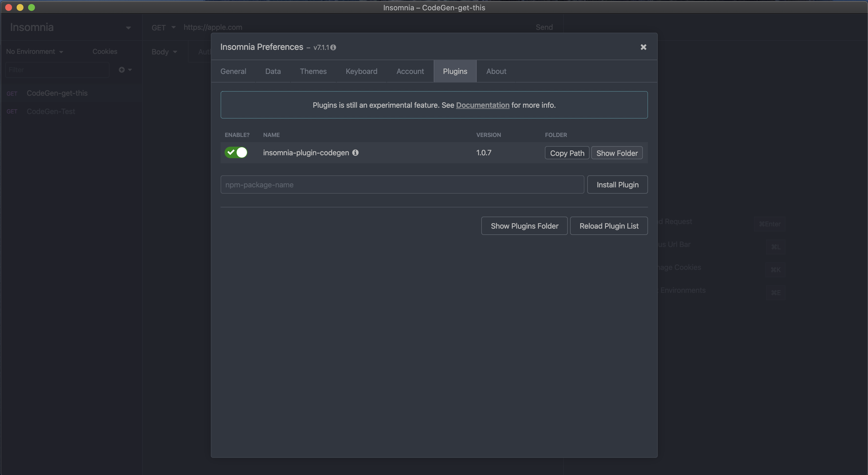Viewport: 868px width, 475px height.
Task: Close the Insomnia Preferences dialog
Action: 643,47
